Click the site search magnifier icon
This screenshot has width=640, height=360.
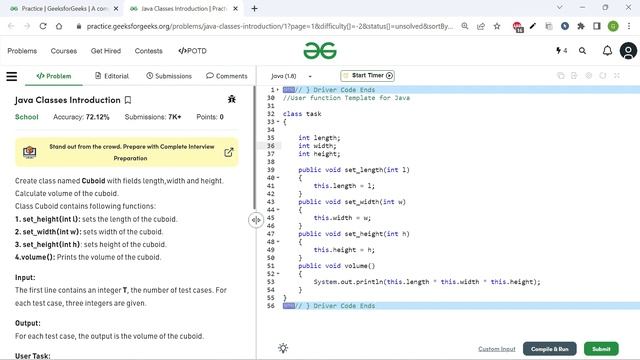(x=582, y=51)
